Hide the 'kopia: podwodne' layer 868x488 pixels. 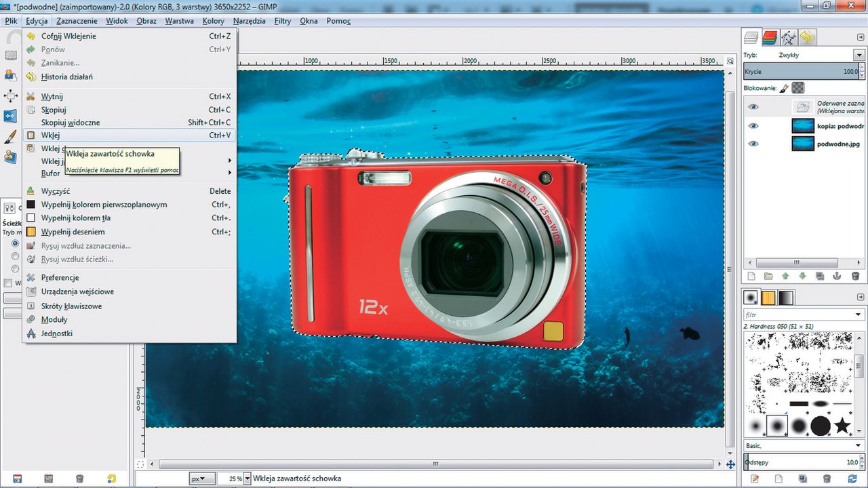coord(753,126)
